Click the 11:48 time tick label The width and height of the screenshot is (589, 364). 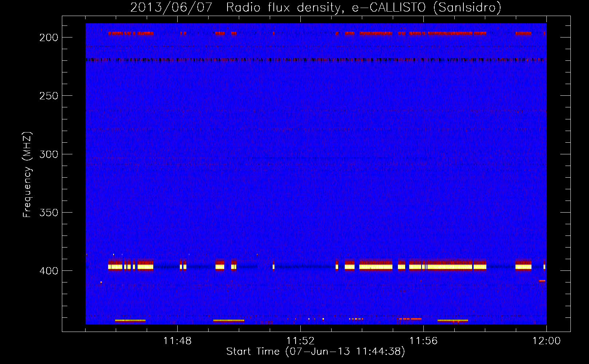tap(177, 341)
